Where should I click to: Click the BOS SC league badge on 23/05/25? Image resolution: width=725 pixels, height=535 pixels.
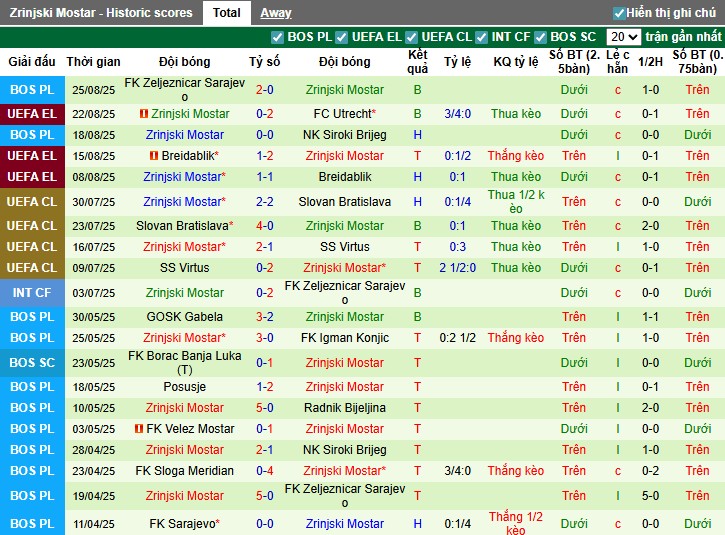pyautogui.click(x=32, y=363)
